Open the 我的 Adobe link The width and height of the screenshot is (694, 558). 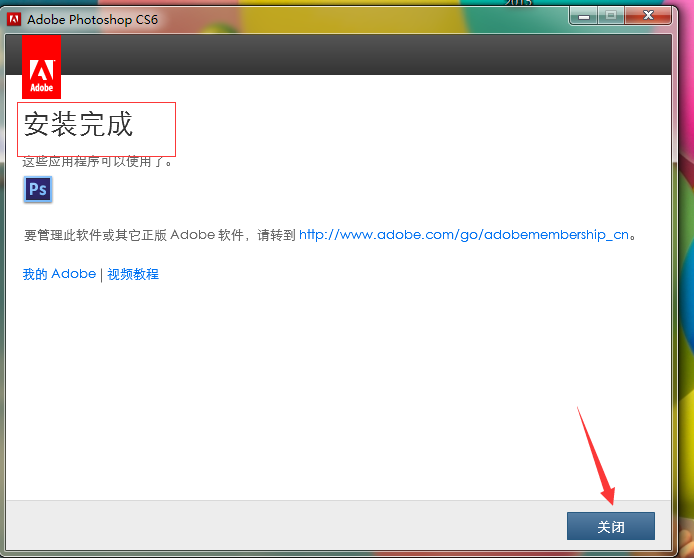(59, 274)
